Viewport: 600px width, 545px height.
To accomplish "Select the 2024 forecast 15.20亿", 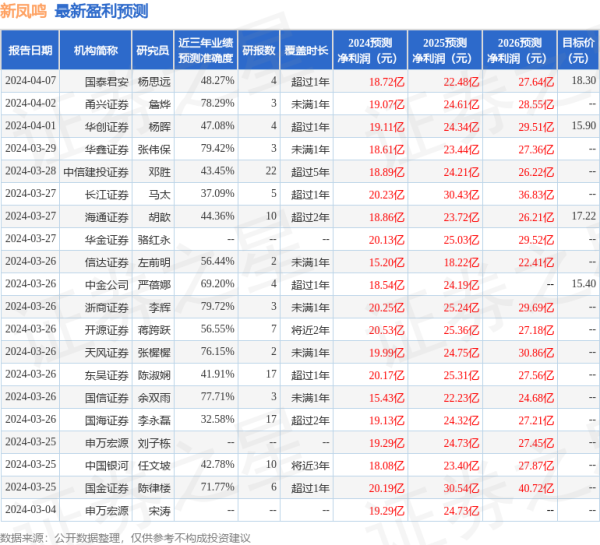I will [386, 262].
